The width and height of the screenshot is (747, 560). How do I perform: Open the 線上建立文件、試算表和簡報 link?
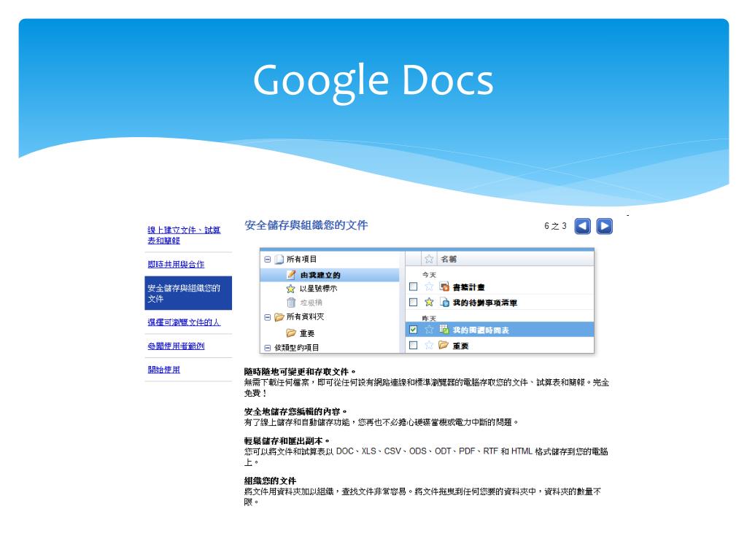184,236
